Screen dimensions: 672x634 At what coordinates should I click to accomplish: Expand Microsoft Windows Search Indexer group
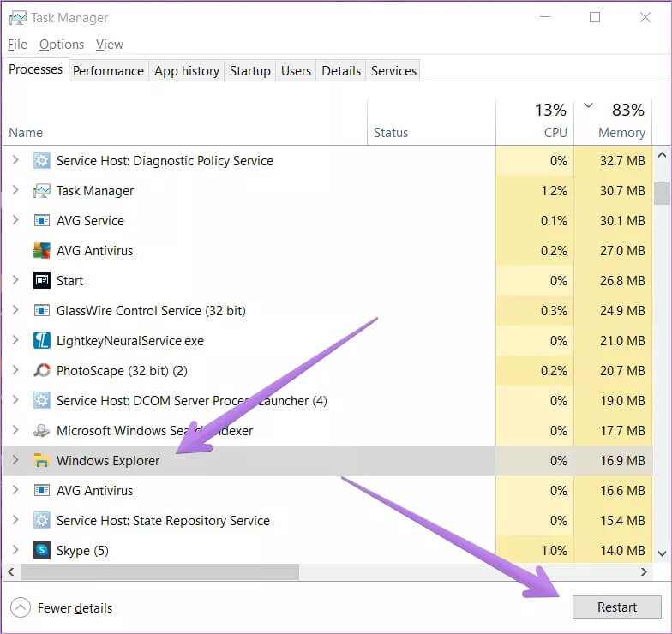15,430
